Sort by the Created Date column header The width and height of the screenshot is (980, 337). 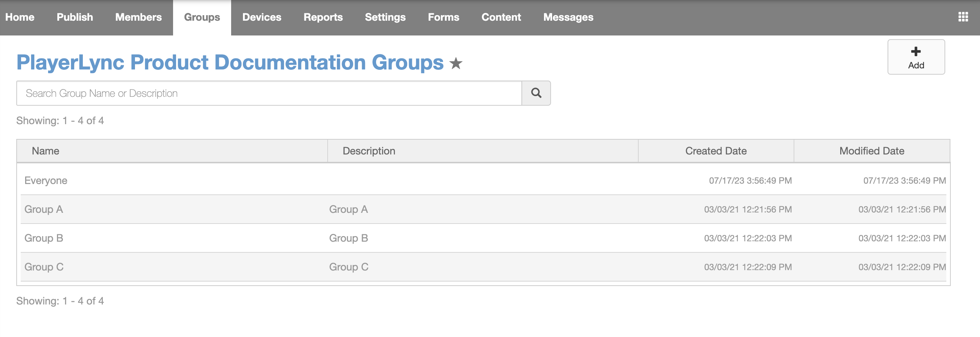tap(716, 151)
